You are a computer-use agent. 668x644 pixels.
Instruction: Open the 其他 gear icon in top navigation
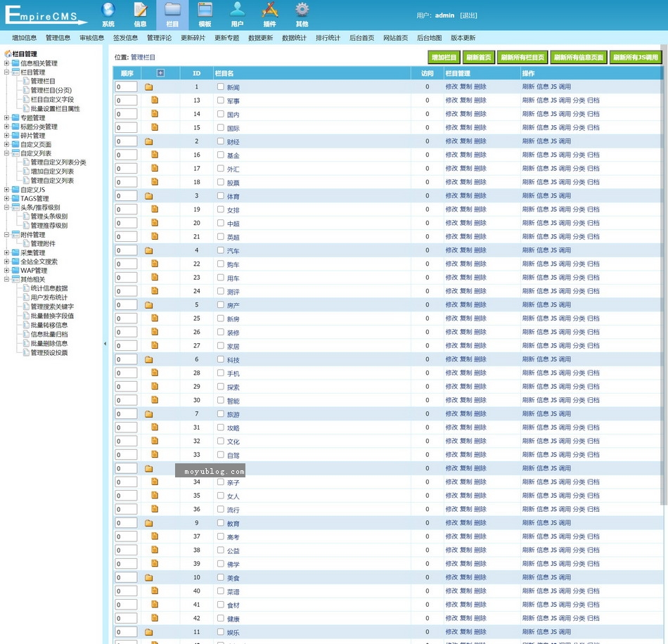pos(302,10)
